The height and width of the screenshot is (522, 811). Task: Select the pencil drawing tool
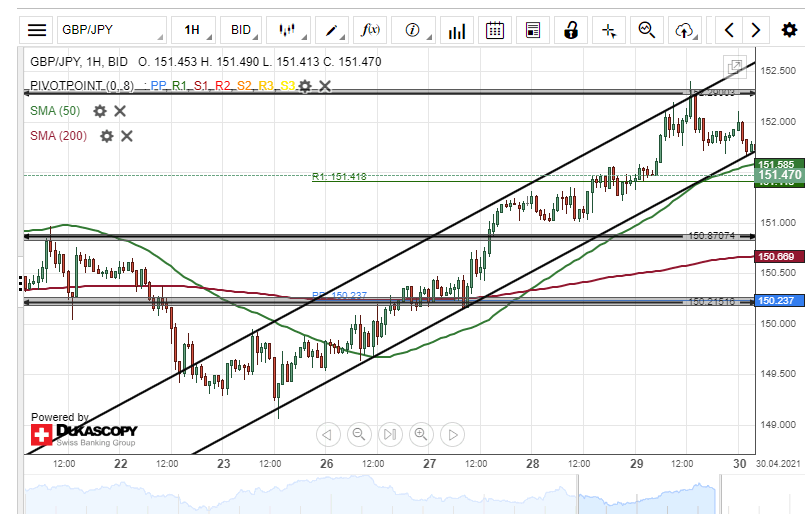click(x=332, y=30)
